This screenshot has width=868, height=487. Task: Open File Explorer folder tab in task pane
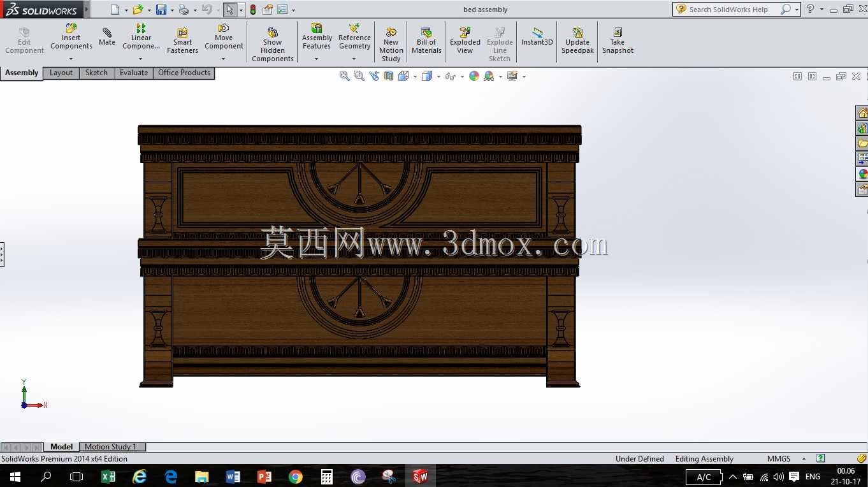862,143
